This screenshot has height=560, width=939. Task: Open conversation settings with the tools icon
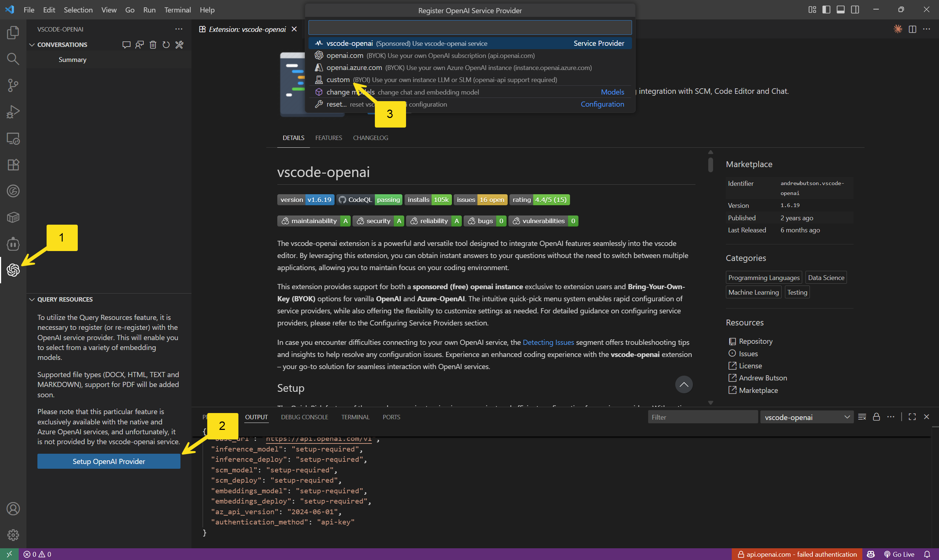[179, 44]
